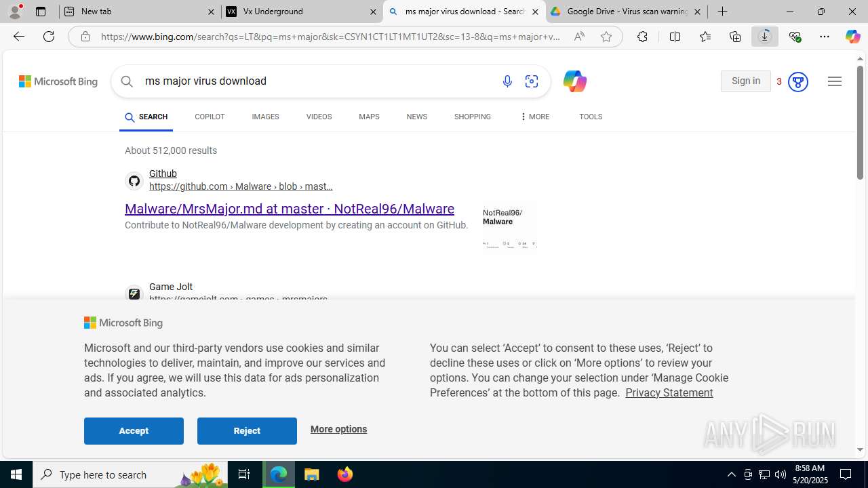Activate Read aloud in address bar

[579, 37]
